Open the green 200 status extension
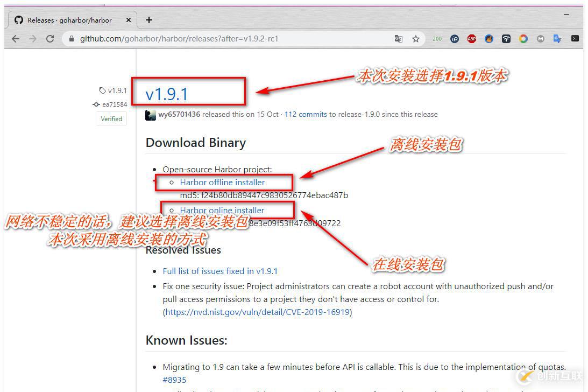 (437, 39)
